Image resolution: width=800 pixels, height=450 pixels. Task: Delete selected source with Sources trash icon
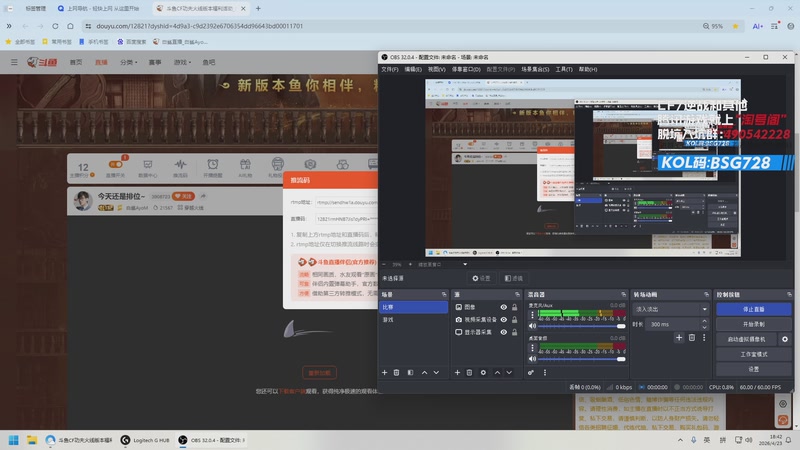point(469,372)
